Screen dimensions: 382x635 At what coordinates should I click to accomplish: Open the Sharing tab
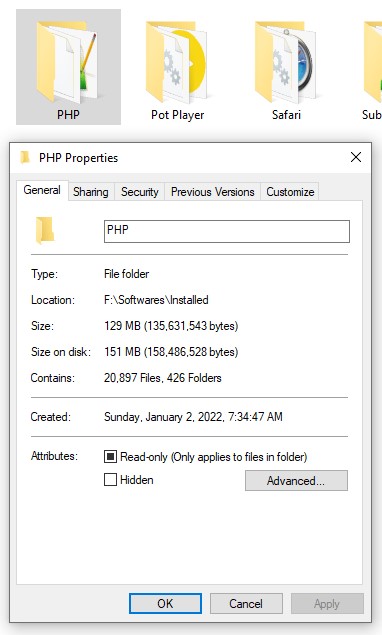(91, 192)
